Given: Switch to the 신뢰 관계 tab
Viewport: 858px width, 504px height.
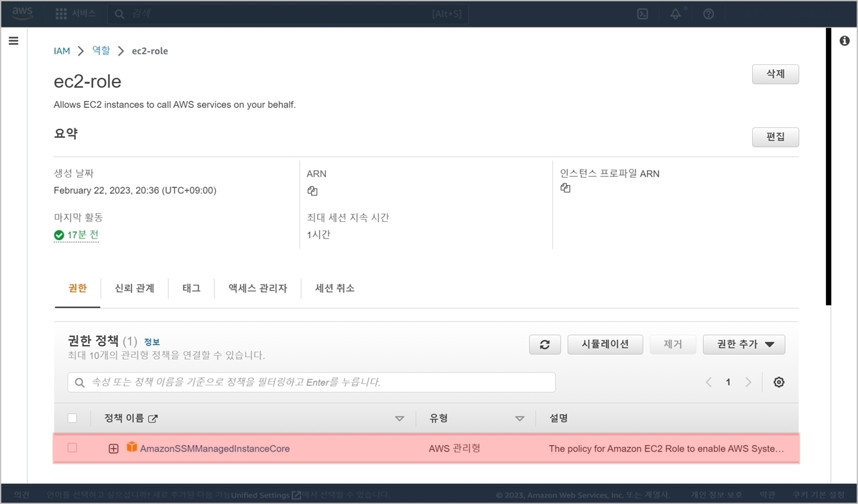Looking at the screenshot, I should click(135, 288).
